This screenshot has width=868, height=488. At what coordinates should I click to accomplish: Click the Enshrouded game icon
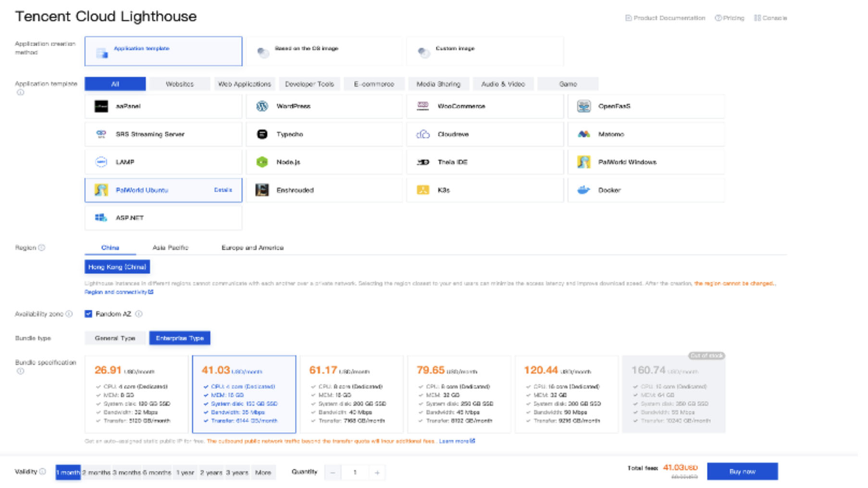(262, 190)
